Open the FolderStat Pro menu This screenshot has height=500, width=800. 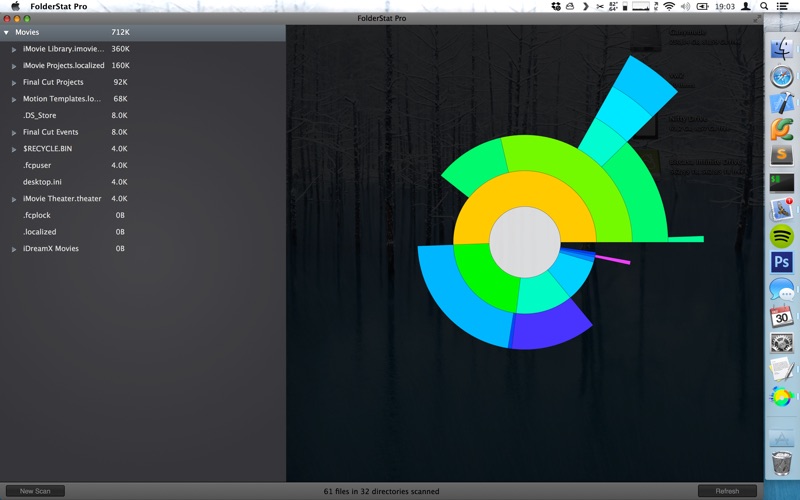pos(58,6)
